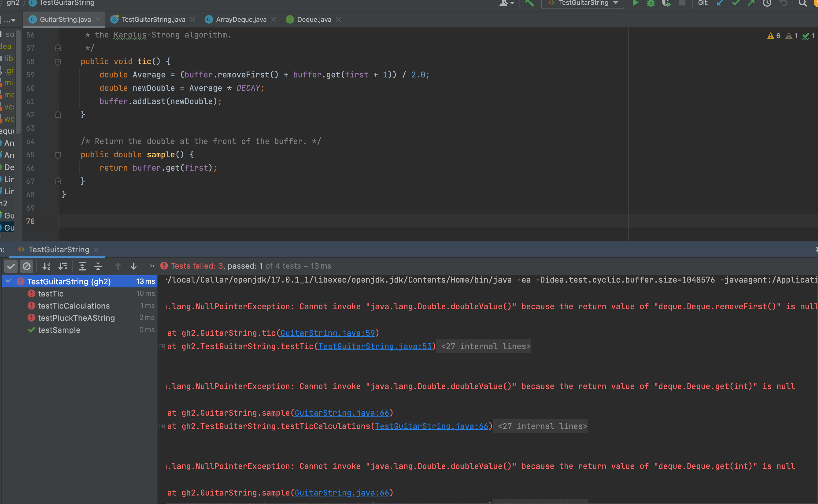Open GuitarString.java:59 stack trace link

click(x=328, y=333)
